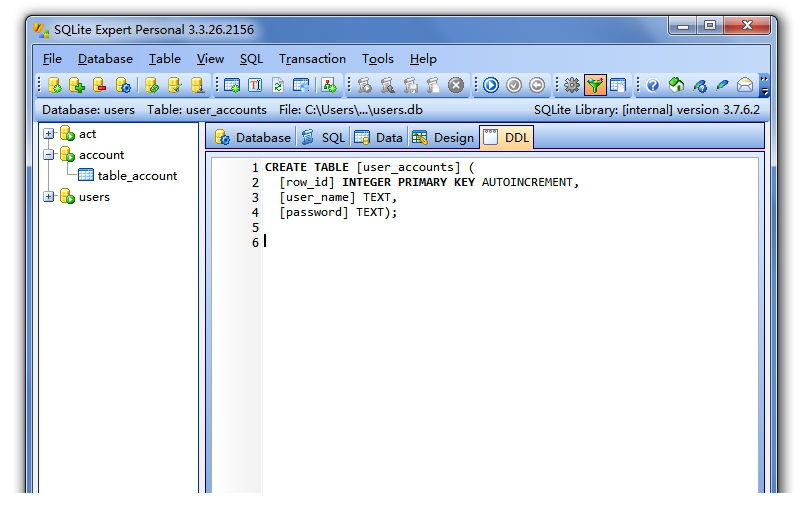Switch to the Design tab
800x512 pixels.
(443, 138)
